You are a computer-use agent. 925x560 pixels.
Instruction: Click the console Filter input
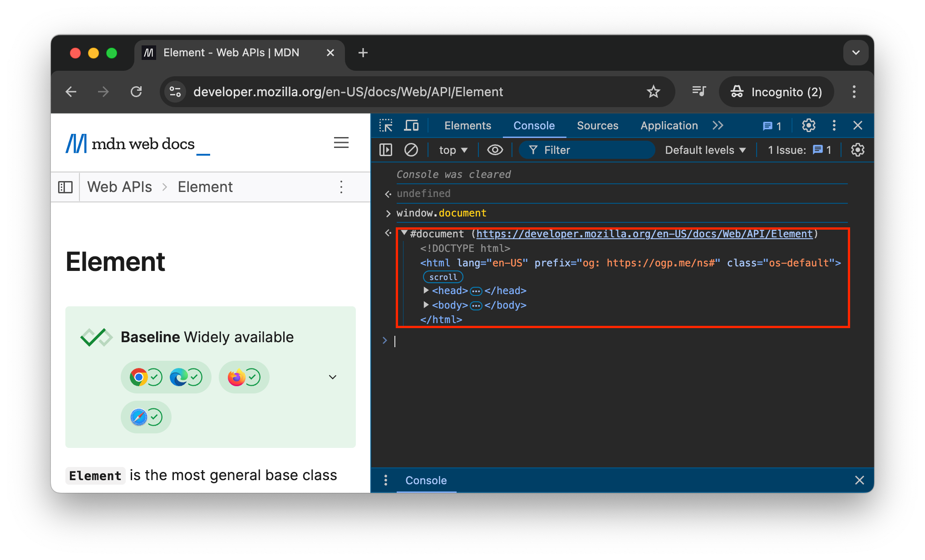point(587,150)
